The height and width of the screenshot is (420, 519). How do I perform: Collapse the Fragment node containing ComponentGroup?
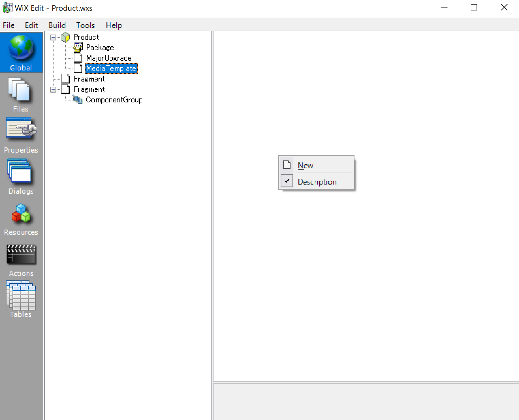tap(53, 90)
